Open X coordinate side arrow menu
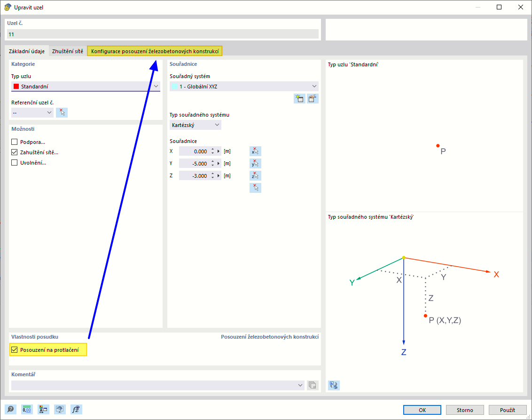Screen dimensions: 532x420 point(219,151)
